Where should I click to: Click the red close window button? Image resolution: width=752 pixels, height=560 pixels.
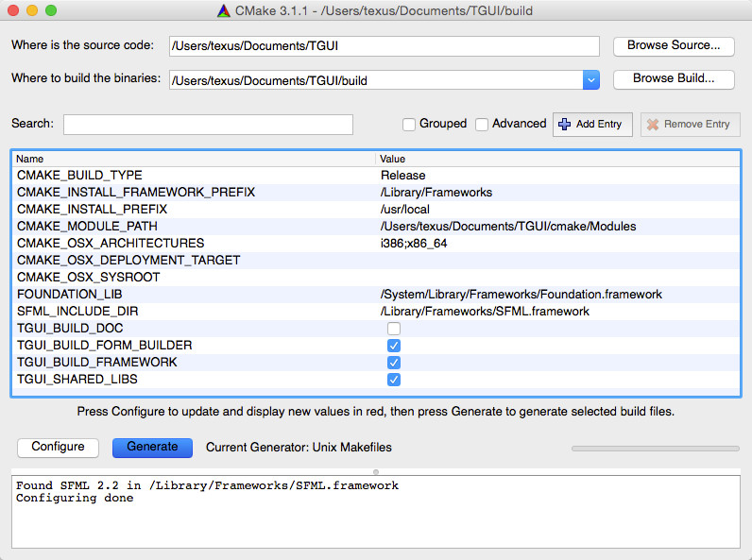[13, 10]
